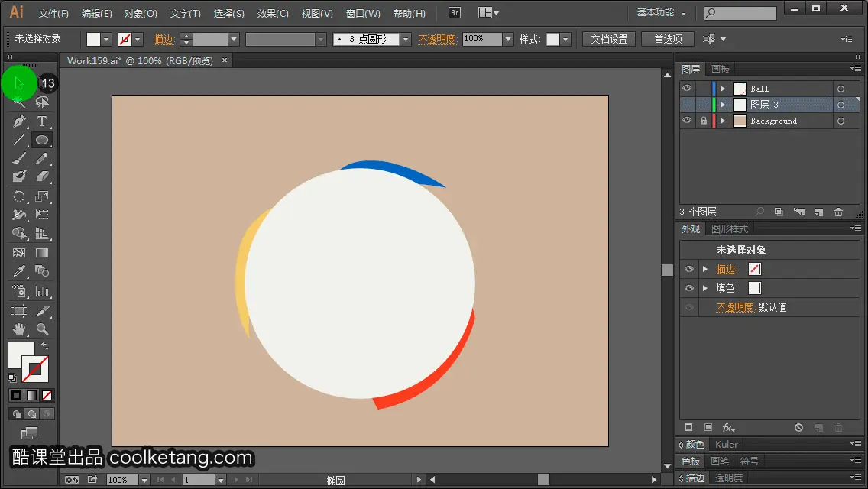
Task: Select the Pencil tool
Action: pos(42,159)
